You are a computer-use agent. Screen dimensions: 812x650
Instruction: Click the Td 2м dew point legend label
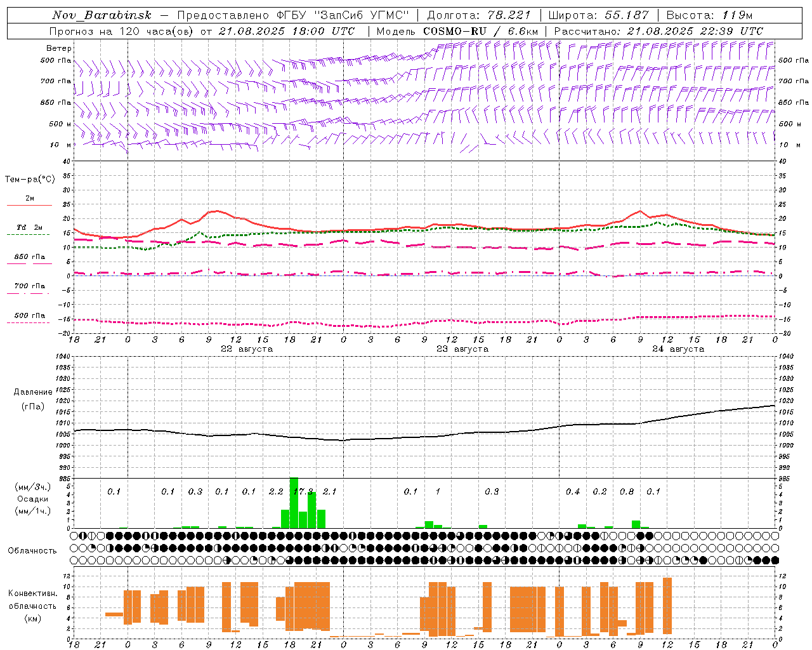click(30, 228)
